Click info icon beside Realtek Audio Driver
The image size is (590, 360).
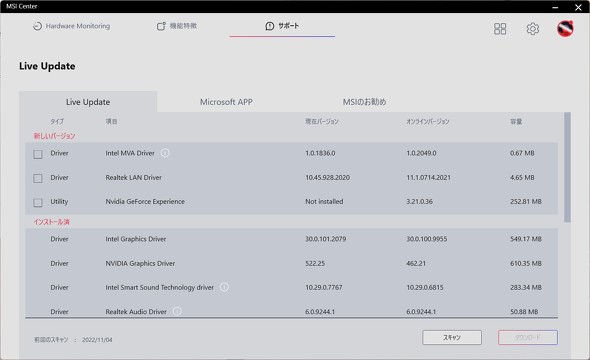177,311
